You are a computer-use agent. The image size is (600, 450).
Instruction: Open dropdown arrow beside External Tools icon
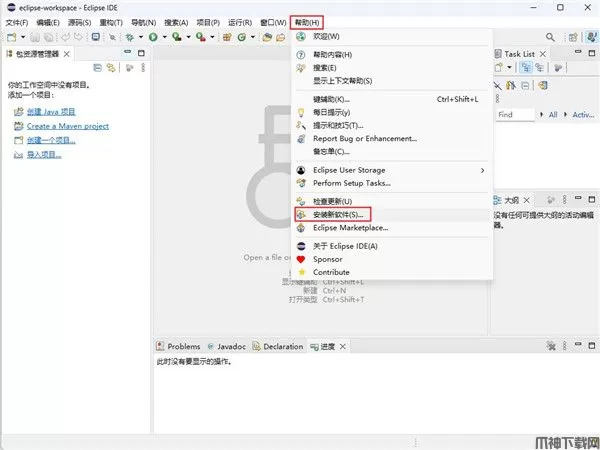coord(212,37)
